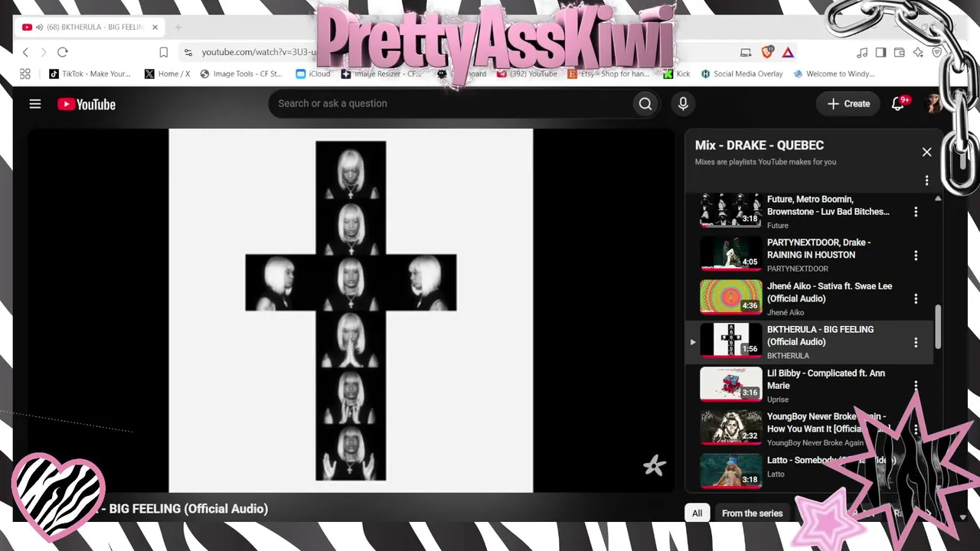Select the All filter chip
Screen dimensions: 980x551
(x=697, y=514)
